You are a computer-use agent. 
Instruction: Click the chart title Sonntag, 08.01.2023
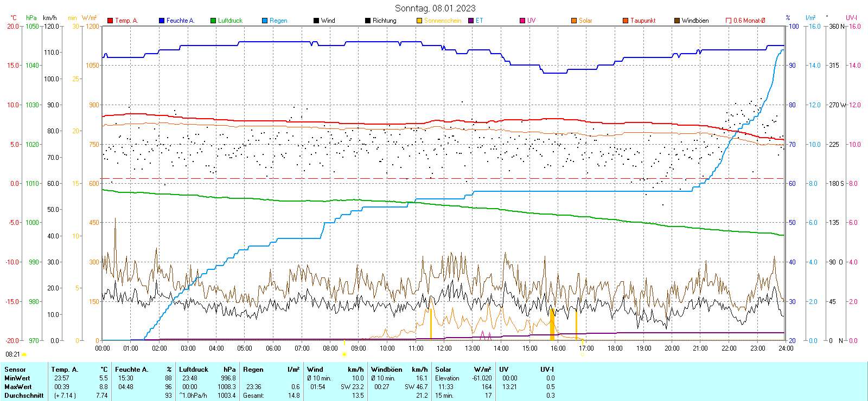[x=435, y=8]
